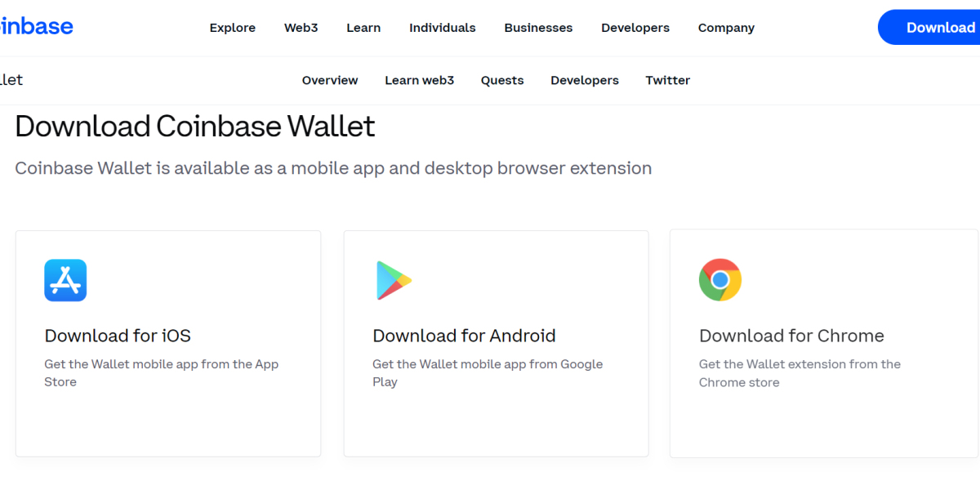Click the App Store icon
Viewport: 980px width, 490px height.
[x=65, y=280]
